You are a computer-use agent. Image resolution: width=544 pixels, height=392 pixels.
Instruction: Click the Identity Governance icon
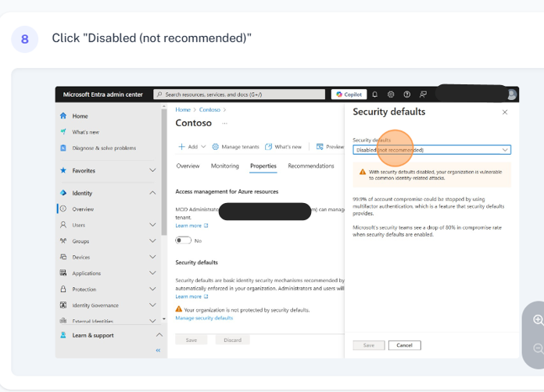coord(63,305)
